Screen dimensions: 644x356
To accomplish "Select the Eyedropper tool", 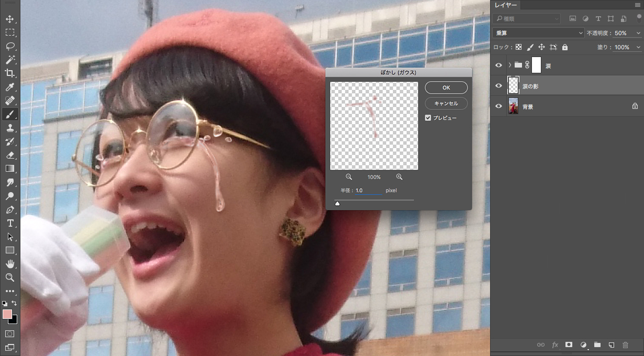I will coord(10,87).
